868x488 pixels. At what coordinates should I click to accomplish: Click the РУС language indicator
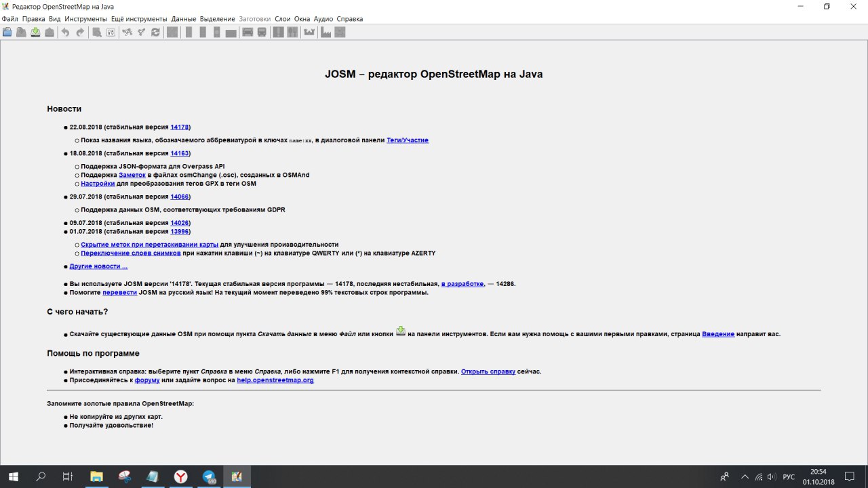789,476
